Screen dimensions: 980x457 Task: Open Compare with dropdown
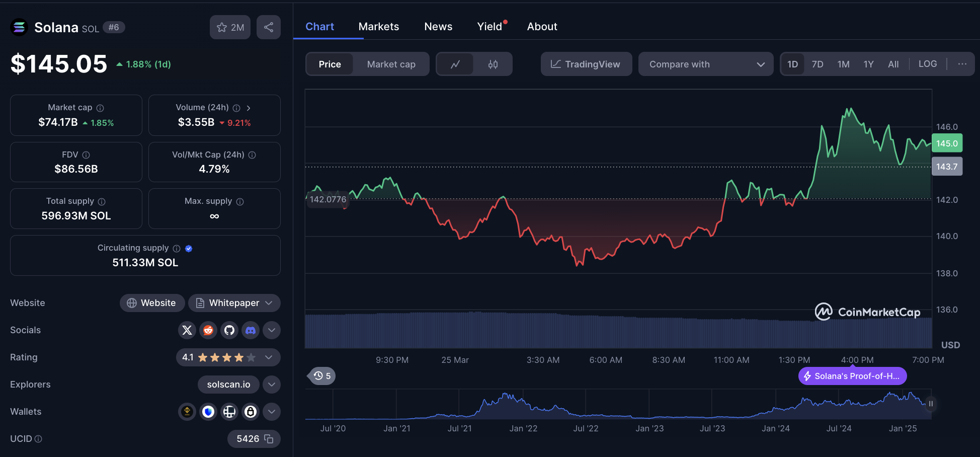coord(706,64)
